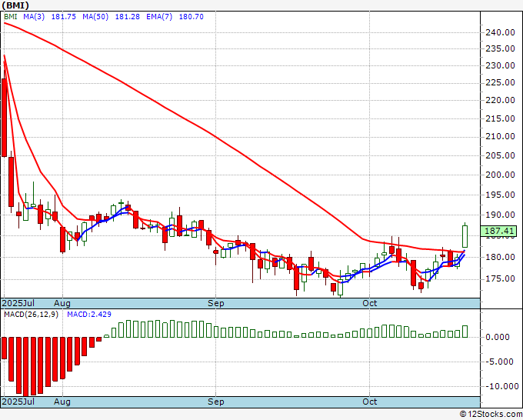Click 2025Jul on the price chart axis
This screenshot has width=523, height=420.
18,303
